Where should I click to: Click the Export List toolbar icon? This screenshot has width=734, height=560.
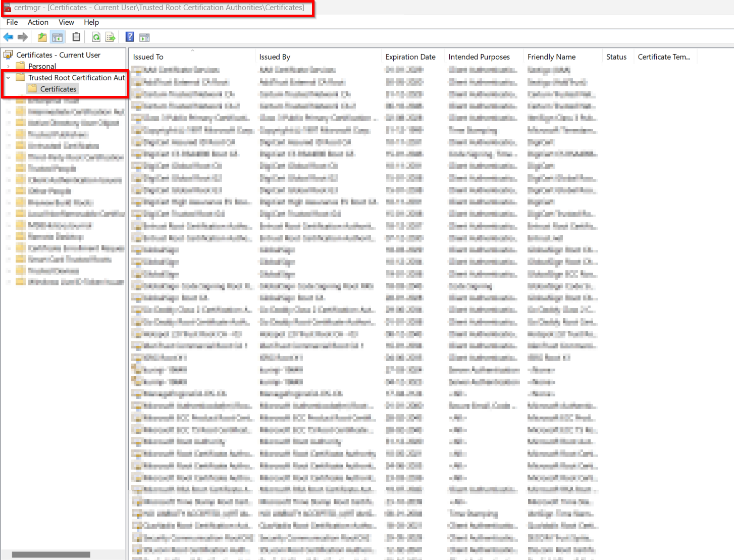tap(111, 37)
